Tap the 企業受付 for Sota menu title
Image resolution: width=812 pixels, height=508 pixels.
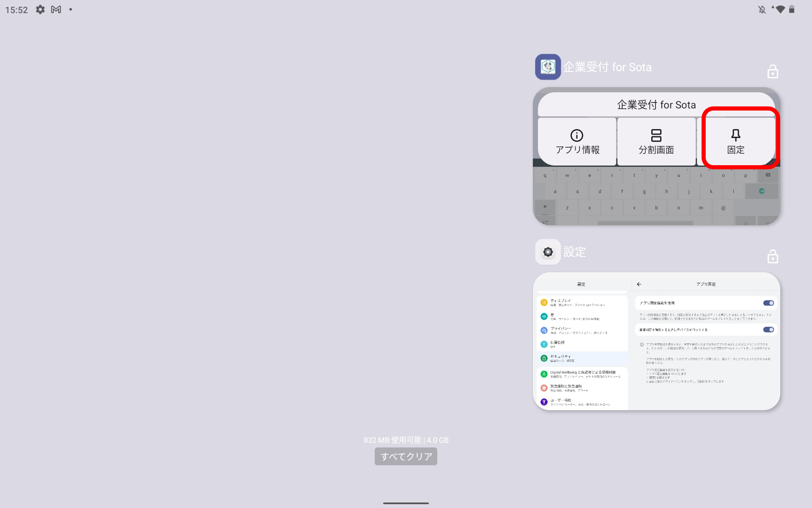point(656,105)
